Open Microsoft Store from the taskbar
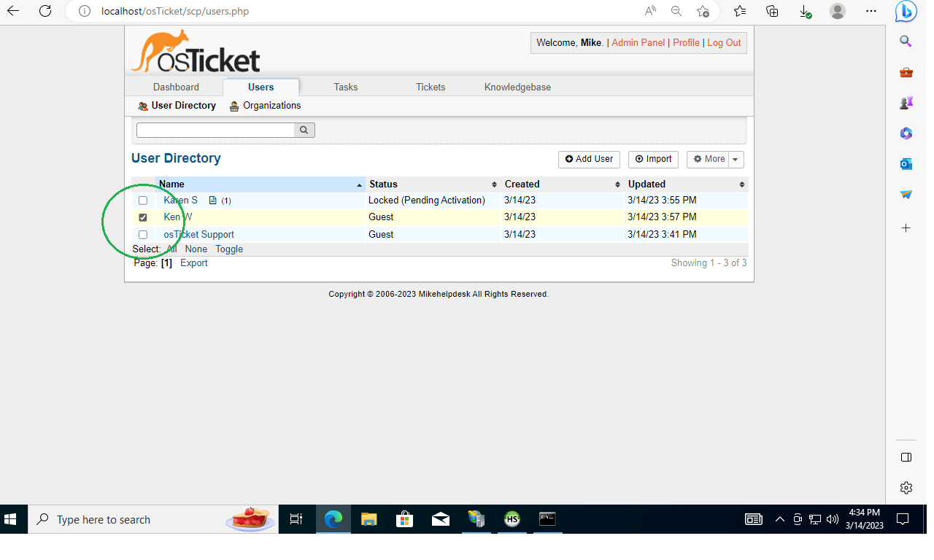934x560 pixels. click(x=404, y=519)
